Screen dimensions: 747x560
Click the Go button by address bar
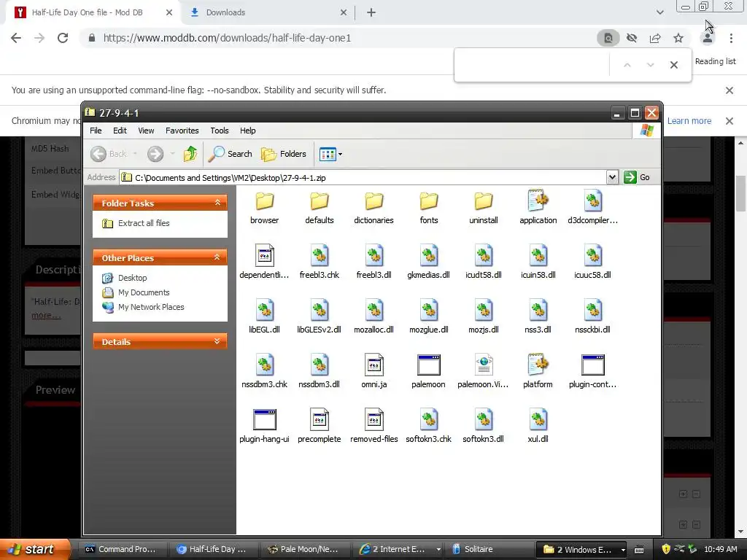[637, 178]
